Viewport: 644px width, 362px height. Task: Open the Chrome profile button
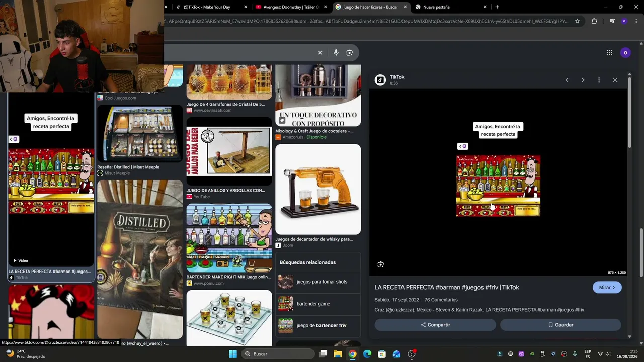pyautogui.click(x=624, y=21)
